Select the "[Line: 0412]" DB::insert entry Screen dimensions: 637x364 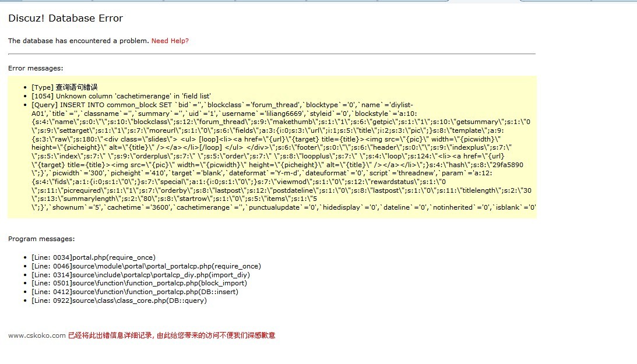[x=135, y=292]
